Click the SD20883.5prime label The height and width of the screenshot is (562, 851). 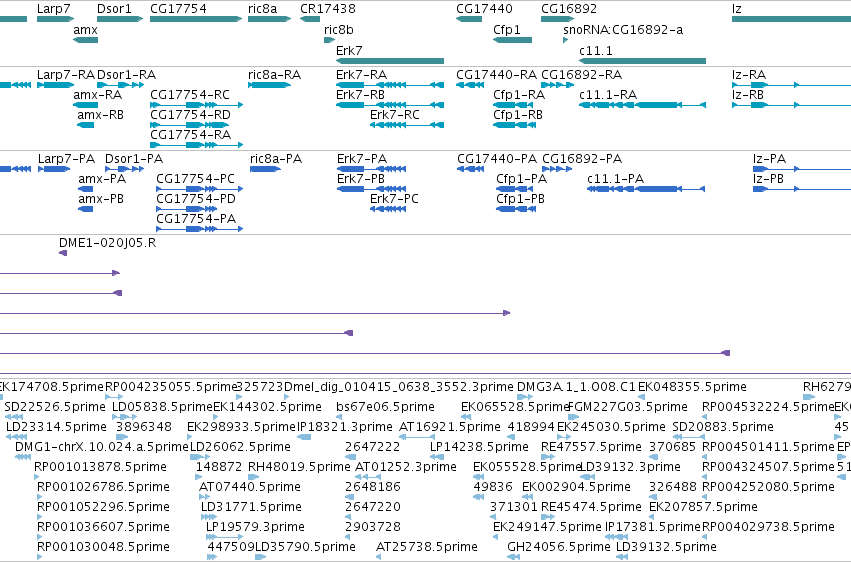(723, 427)
